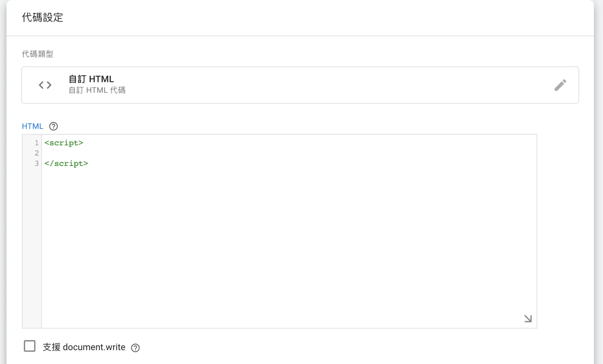Viewport: 603px width, 364px height.
Task: Click the code angle brackets icon
Action: point(45,85)
